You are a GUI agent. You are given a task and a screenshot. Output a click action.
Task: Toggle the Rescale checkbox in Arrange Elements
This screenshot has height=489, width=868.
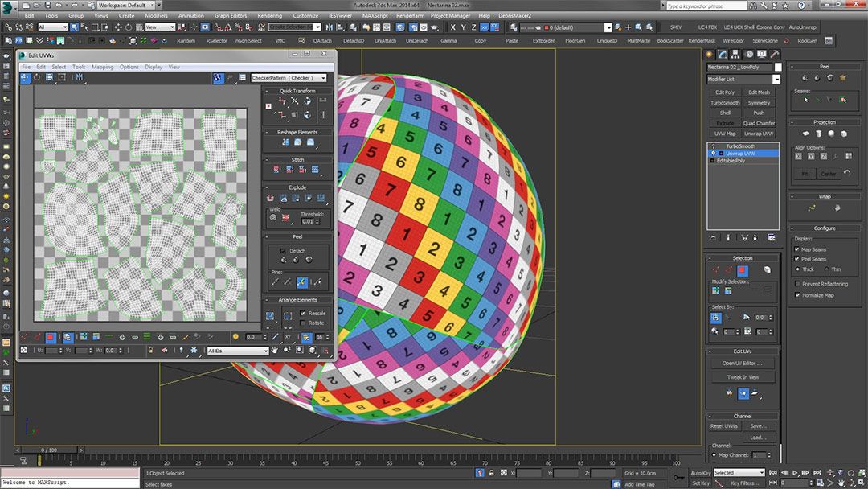302,313
